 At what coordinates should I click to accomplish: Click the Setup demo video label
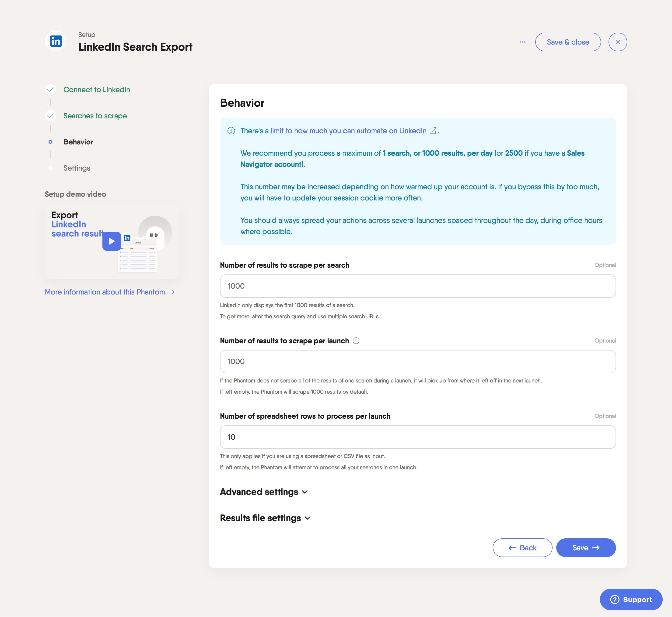point(75,194)
